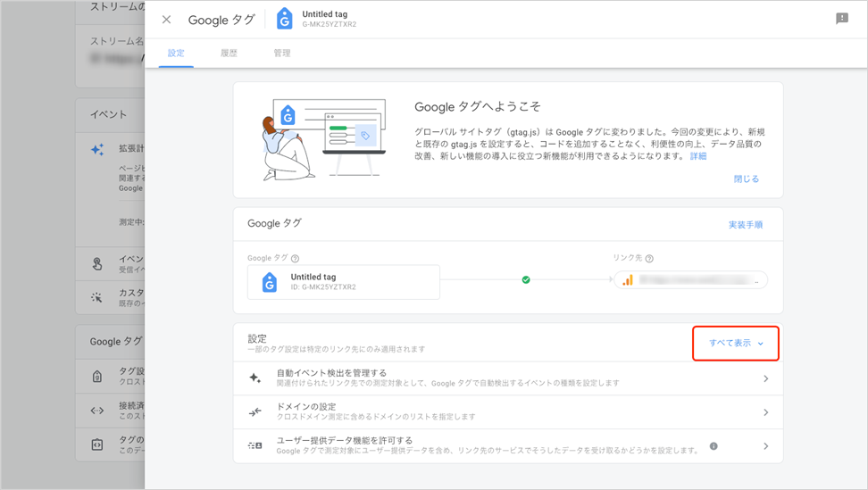This screenshot has height=490, width=868.
Task: Switch to the 設定 tab
Action: [176, 53]
